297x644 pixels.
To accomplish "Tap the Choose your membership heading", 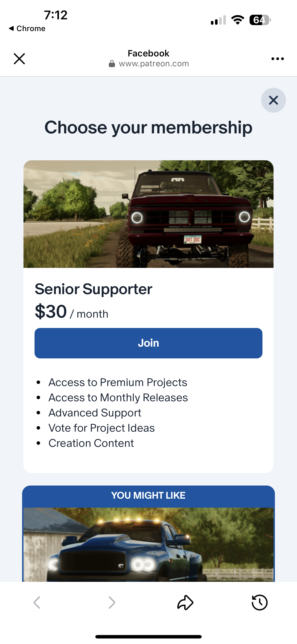I will tap(148, 128).
